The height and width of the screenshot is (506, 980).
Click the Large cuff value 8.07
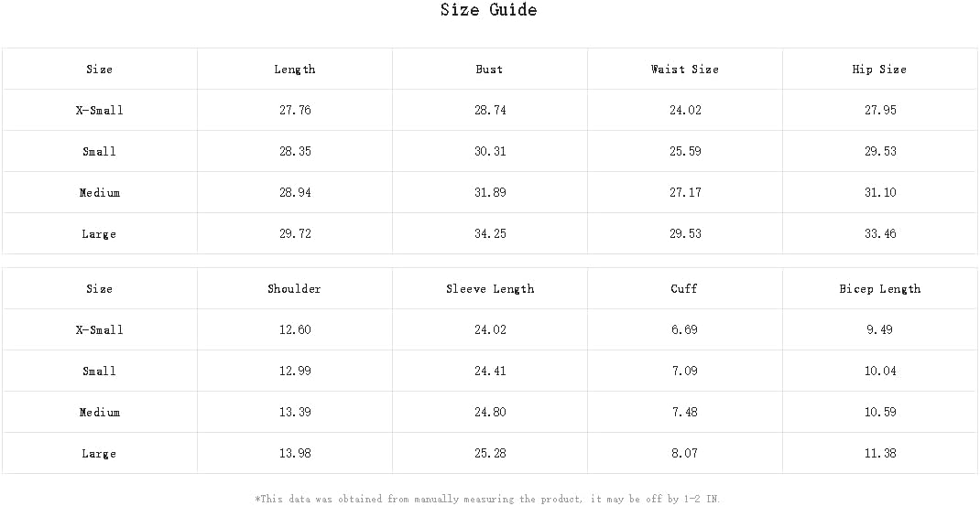pyautogui.click(x=685, y=454)
